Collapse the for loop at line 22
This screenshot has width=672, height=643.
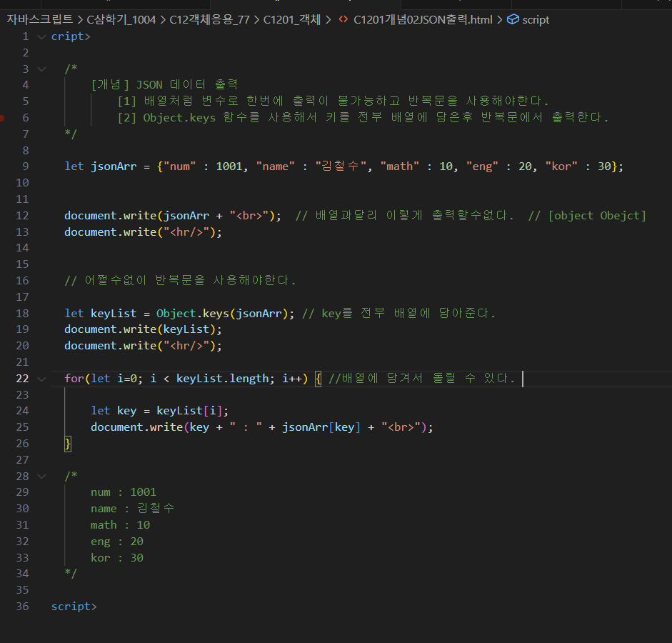(x=41, y=379)
